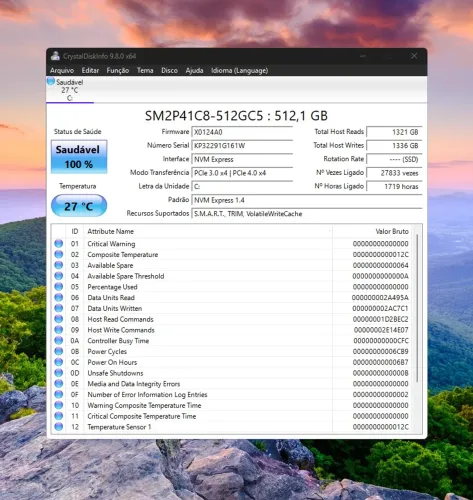Click the blue status icon for Controller Busy Time
Screen dimensions: 473x500
[x=59, y=341]
